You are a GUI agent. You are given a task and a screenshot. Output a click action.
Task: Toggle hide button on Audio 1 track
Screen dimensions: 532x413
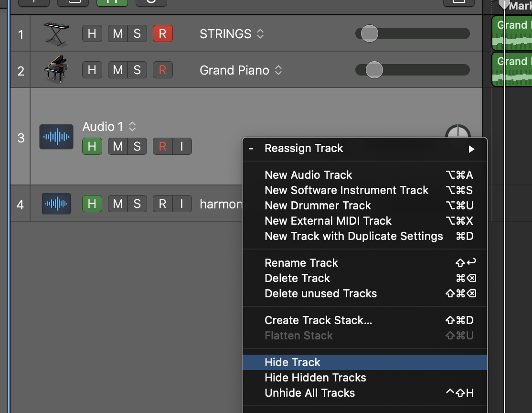92,146
